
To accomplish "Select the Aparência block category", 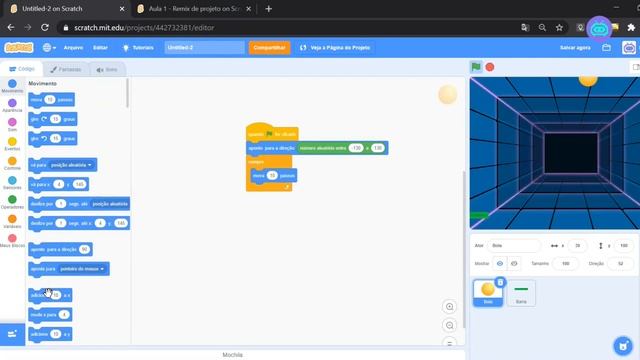I will point(12,105).
